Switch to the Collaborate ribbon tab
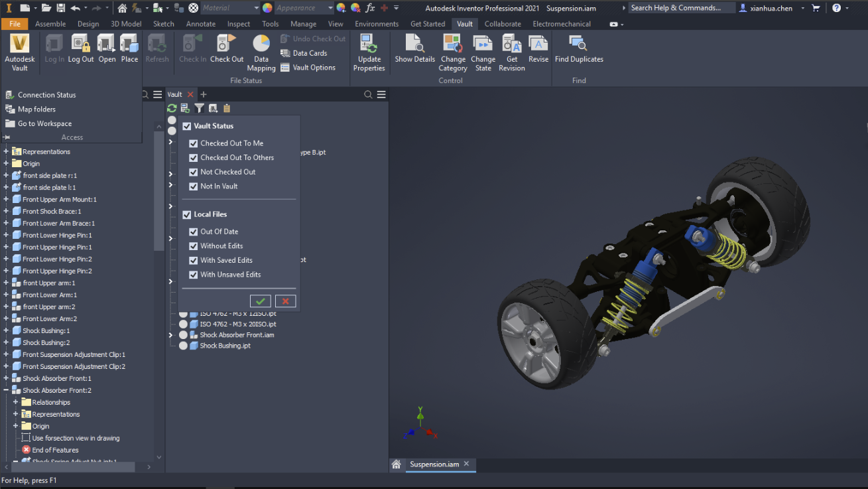This screenshot has width=868, height=489. (503, 24)
